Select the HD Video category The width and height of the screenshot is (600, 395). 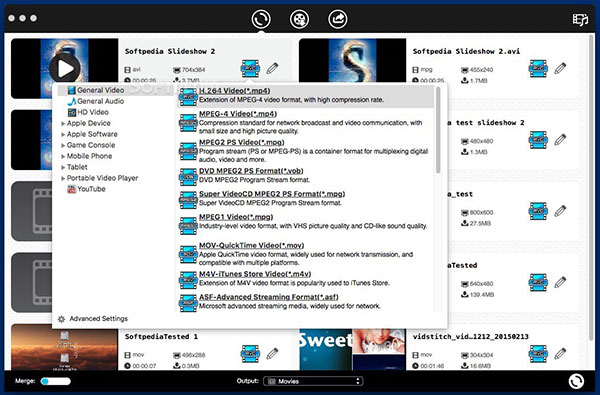88,112
